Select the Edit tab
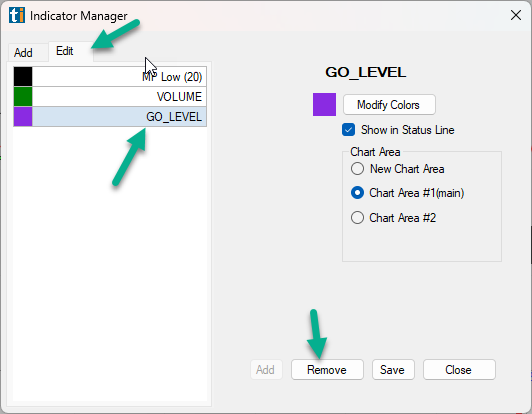This screenshot has height=414, width=532. point(64,51)
